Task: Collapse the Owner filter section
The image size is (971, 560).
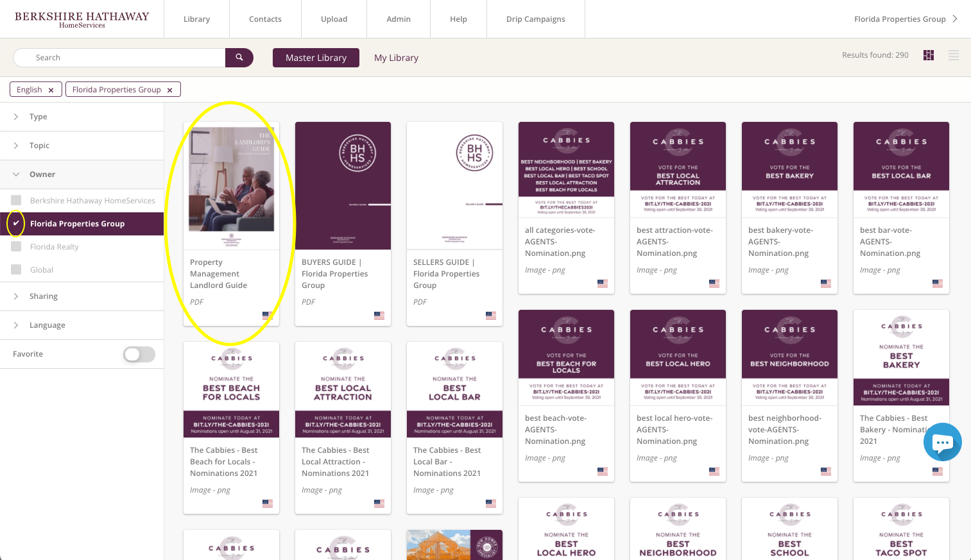Action: tap(82, 174)
